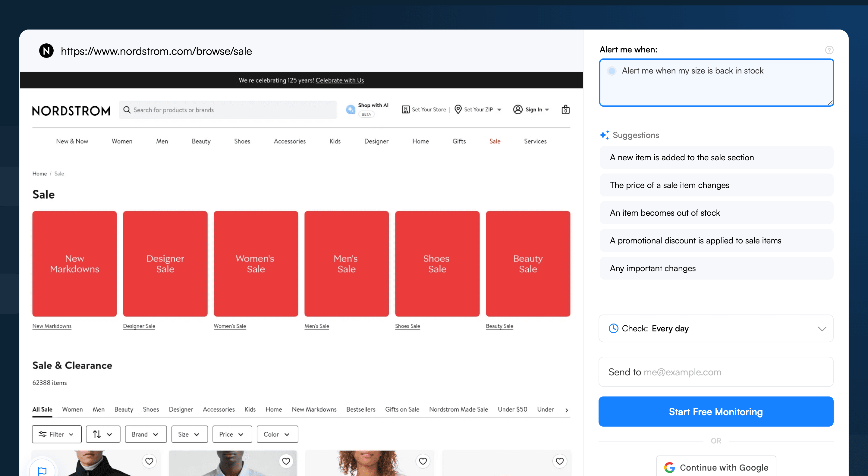Select the Gifts on Sale tab
This screenshot has height=476, width=868.
point(402,409)
